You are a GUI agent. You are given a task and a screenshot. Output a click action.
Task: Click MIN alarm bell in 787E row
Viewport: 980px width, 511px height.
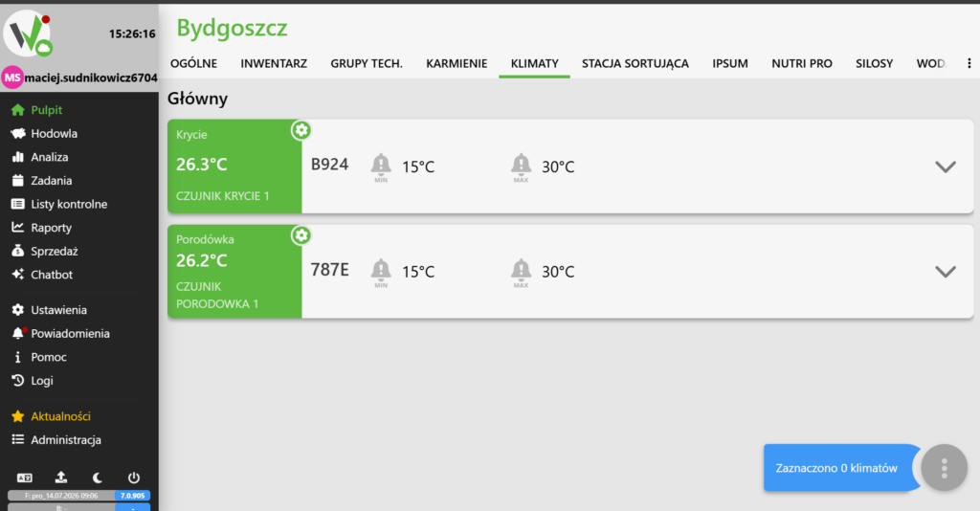[381, 273]
